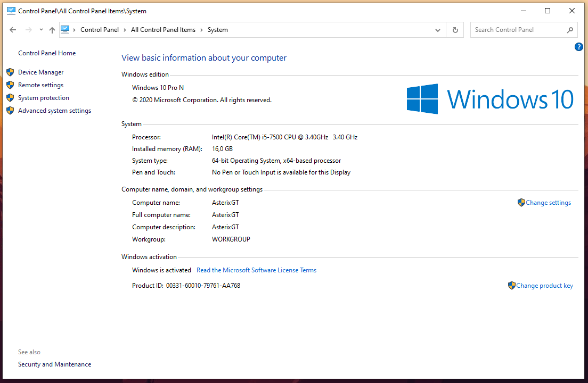Viewport: 588px width, 383px height.
Task: Click the Windows 10 logo
Action: 490,99
